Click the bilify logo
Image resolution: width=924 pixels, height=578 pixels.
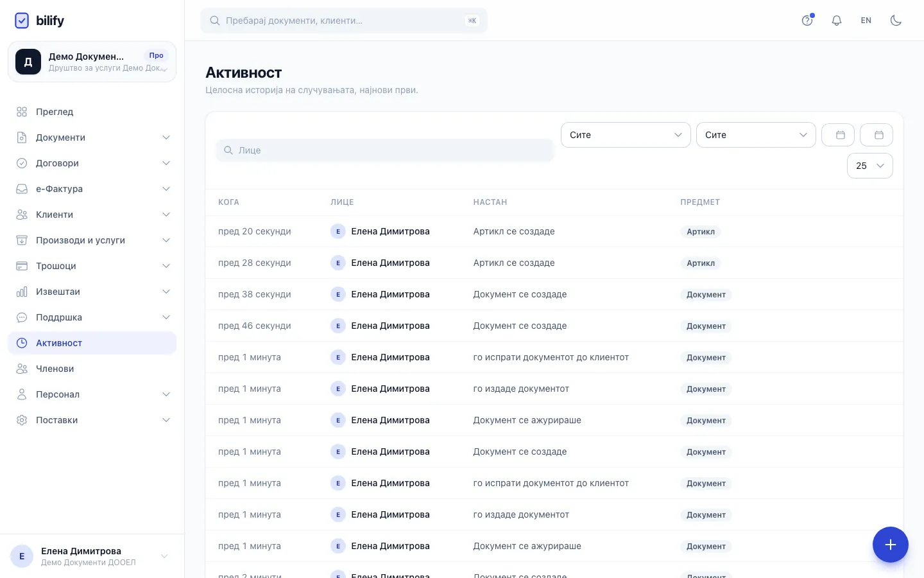[x=40, y=21]
